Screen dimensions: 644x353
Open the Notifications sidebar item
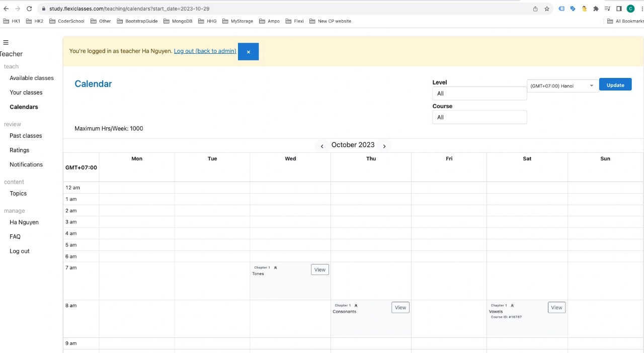pyautogui.click(x=26, y=164)
